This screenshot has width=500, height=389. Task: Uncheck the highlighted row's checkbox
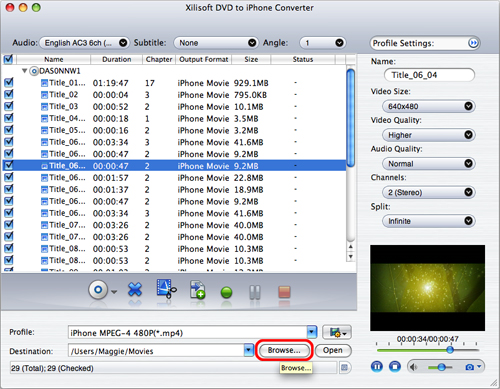pos(9,165)
